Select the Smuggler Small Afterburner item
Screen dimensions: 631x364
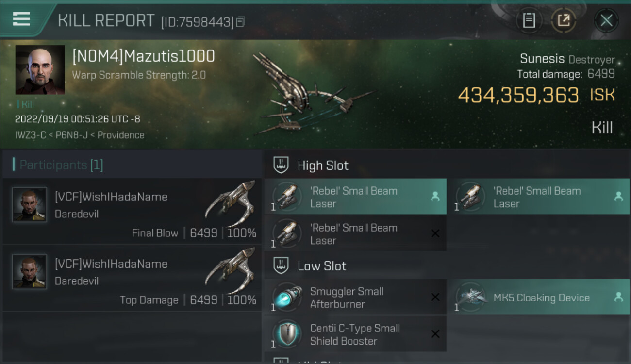tap(355, 298)
